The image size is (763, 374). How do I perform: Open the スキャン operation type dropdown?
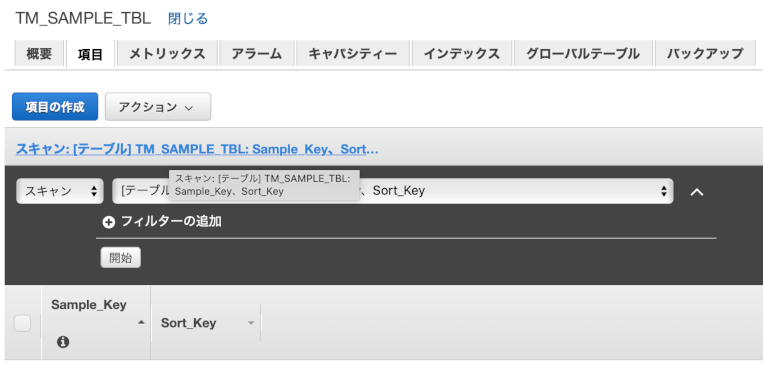[x=60, y=191]
